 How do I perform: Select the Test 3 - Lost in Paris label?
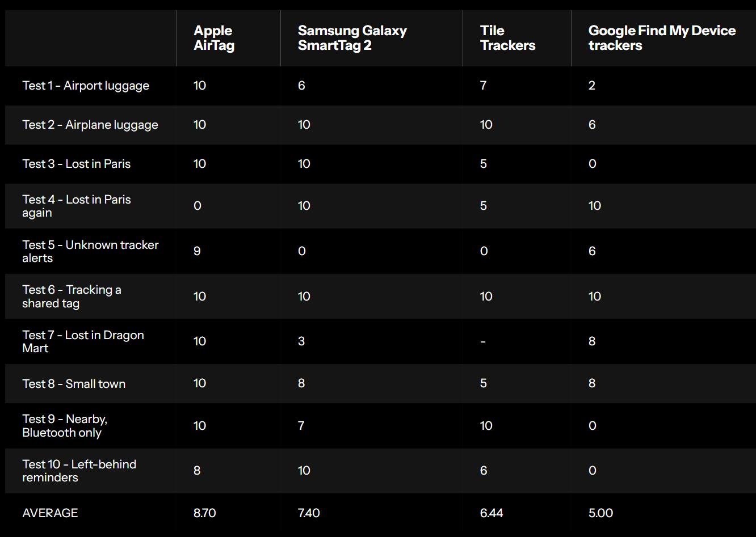coord(77,164)
